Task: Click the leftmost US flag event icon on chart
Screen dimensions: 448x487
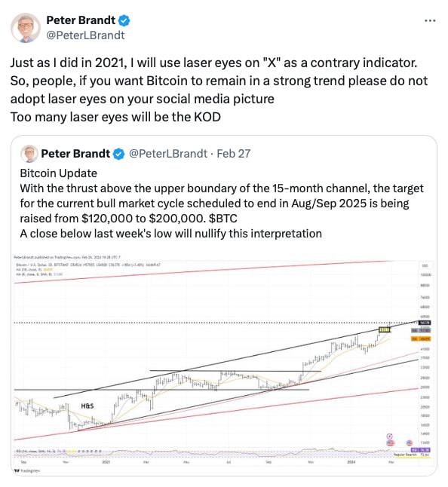Action: (x=390, y=443)
